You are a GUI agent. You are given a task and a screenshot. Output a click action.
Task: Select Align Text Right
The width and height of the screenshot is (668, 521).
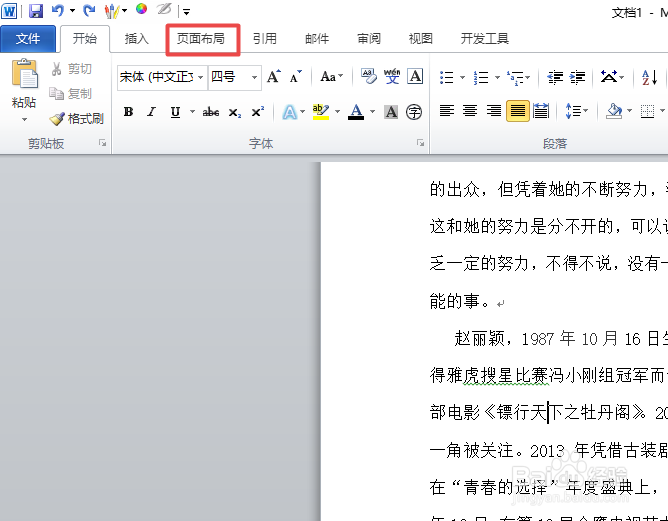pos(494,112)
